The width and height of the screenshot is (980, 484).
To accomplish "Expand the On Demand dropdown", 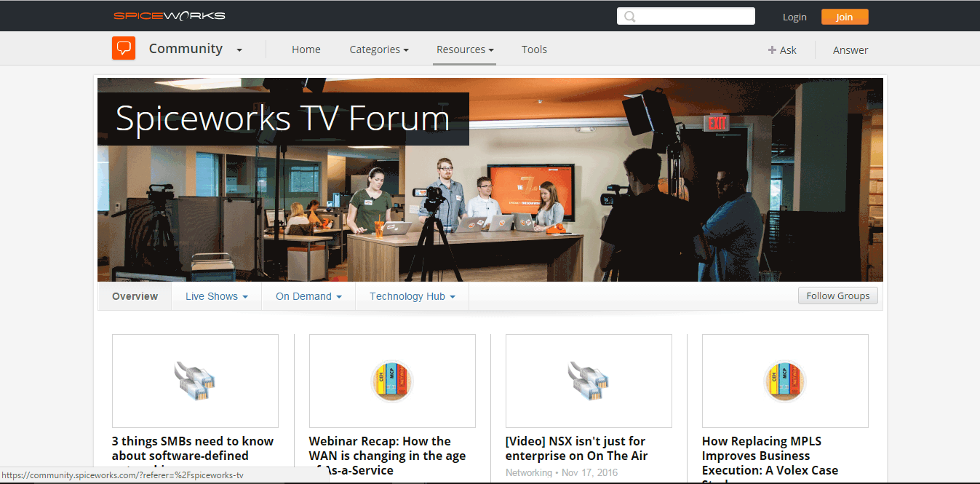I will (308, 296).
